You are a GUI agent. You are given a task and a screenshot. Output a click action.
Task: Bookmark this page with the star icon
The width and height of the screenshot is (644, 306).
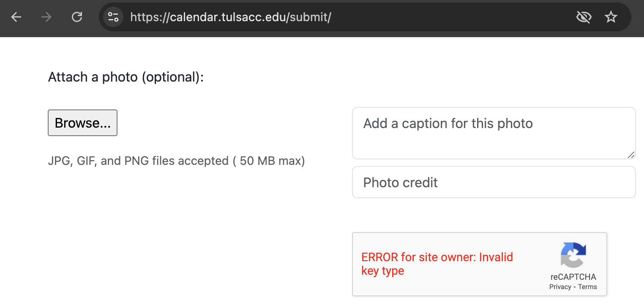point(611,17)
